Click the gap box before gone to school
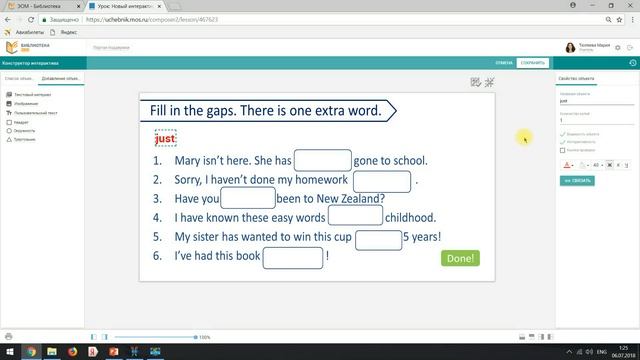The width and height of the screenshot is (640, 360). pos(322,160)
